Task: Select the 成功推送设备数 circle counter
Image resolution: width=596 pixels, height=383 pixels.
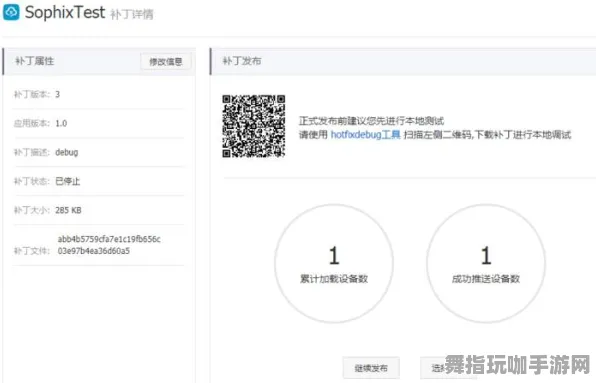Action: pos(486,263)
